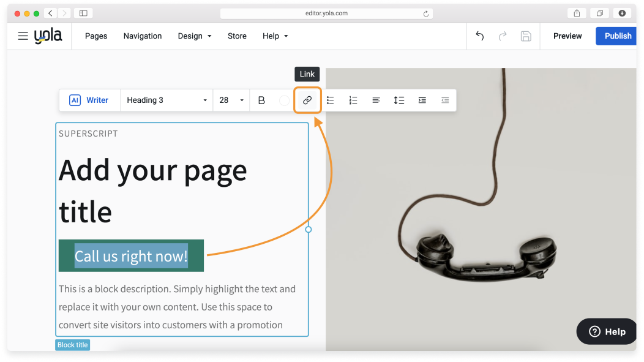The width and height of the screenshot is (644, 362).
Task: Click the Publish button
Action: click(617, 36)
